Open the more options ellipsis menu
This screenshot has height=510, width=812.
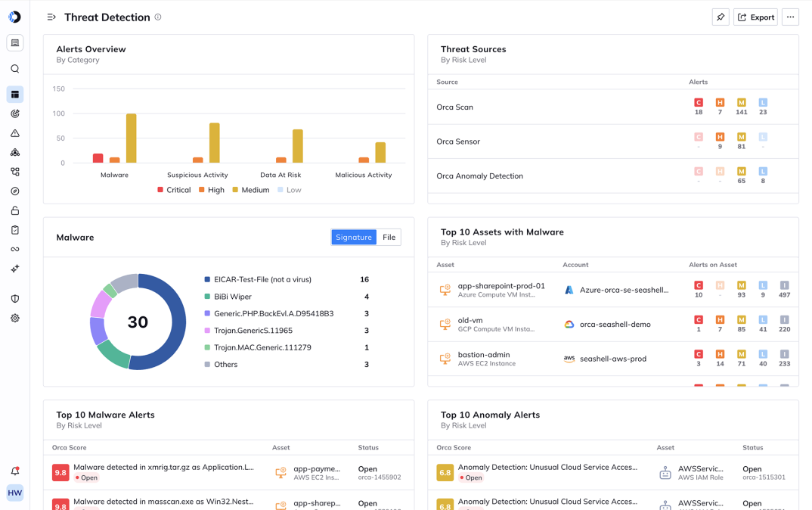click(x=790, y=17)
